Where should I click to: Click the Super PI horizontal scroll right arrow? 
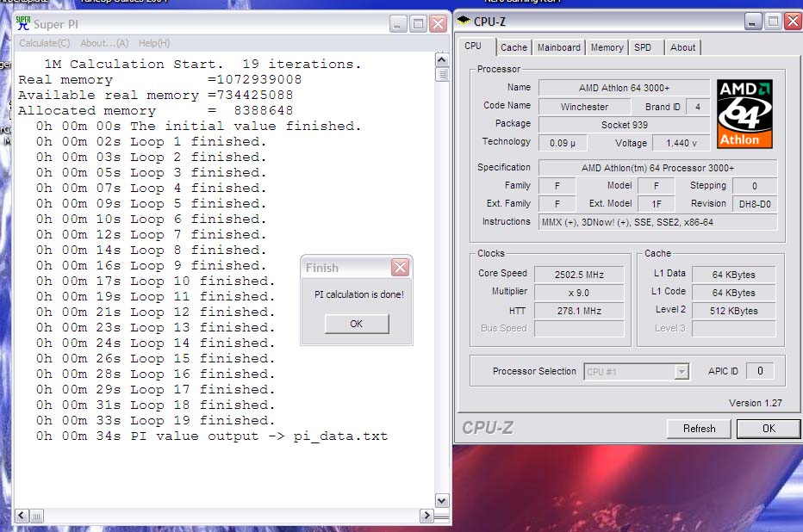[426, 515]
